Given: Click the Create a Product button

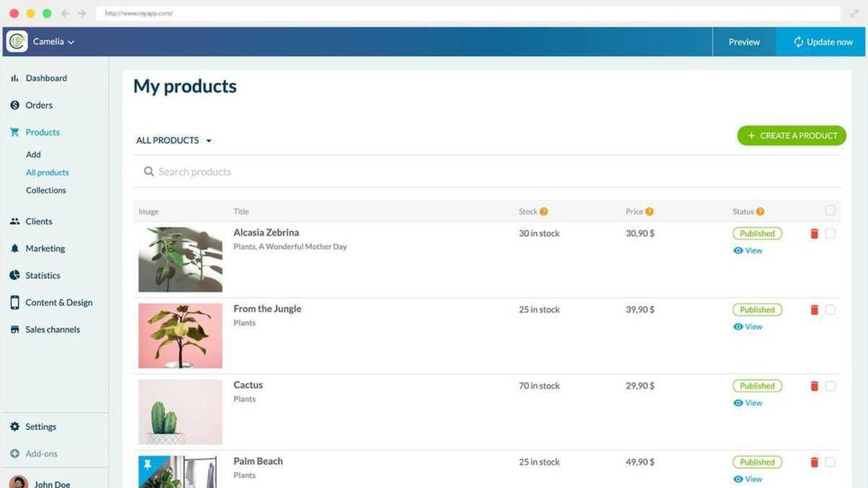Looking at the screenshot, I should (x=791, y=135).
